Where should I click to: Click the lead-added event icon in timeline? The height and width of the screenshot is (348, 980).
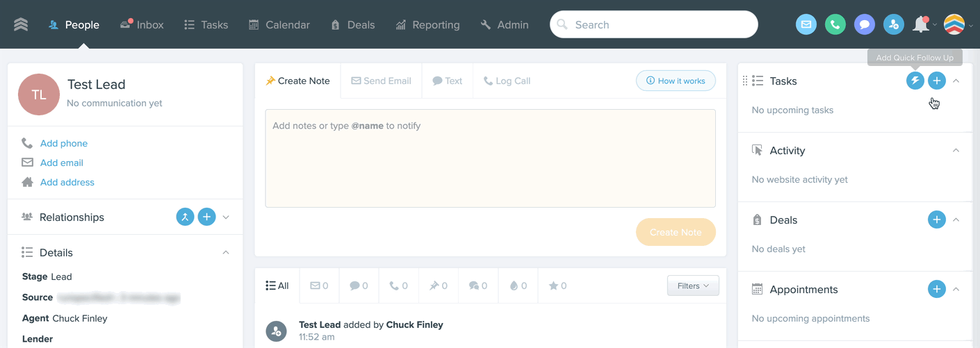276,331
